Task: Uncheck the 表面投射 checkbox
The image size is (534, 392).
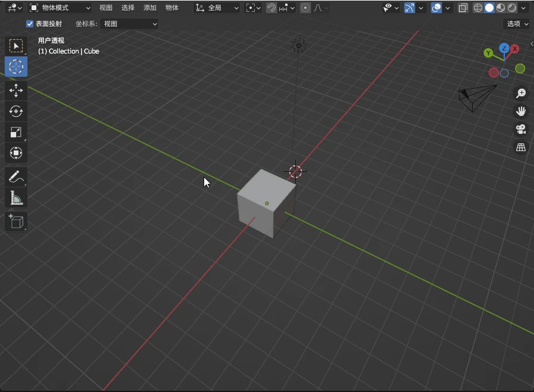Action: pos(30,24)
